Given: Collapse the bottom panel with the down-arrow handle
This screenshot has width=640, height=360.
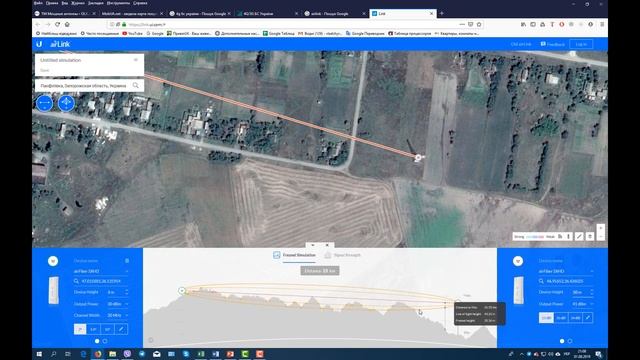Looking at the screenshot, I should (313, 245).
